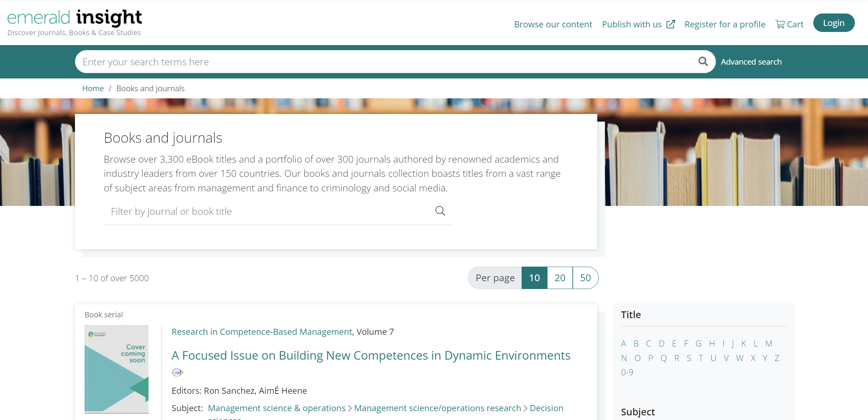Viewport: 868px width, 420px height.
Task: Open the Cover coming soon book thumbnail
Action: click(x=117, y=369)
